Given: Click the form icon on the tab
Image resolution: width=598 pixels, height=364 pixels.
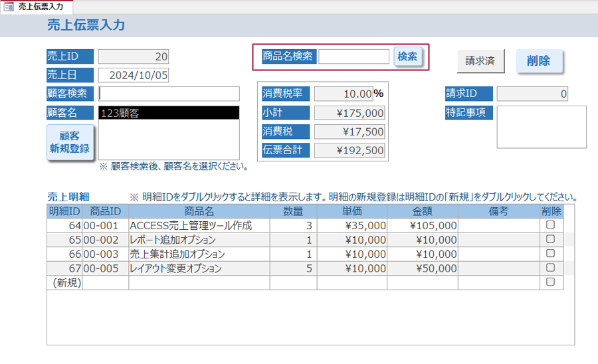Looking at the screenshot, I should pyautogui.click(x=9, y=7).
